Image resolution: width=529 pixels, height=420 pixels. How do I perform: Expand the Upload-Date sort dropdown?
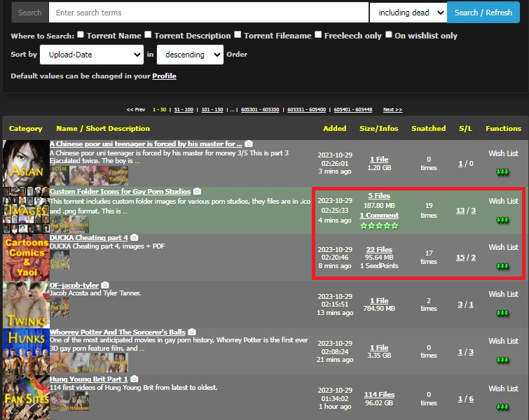(x=91, y=55)
